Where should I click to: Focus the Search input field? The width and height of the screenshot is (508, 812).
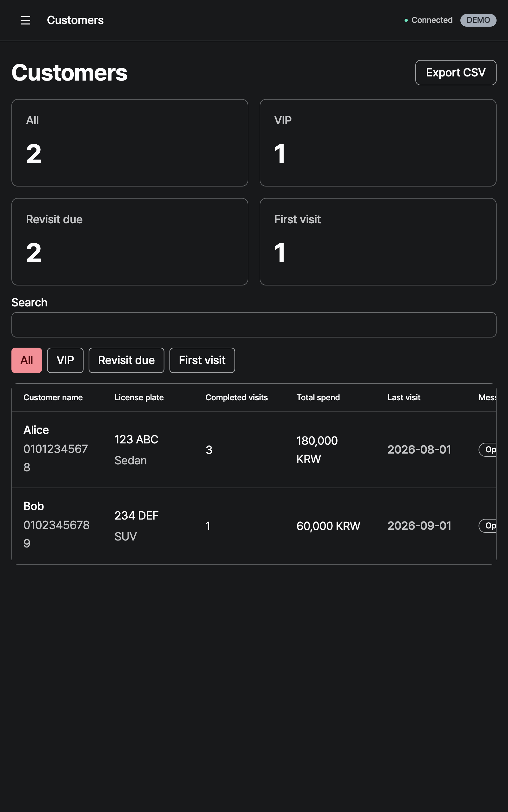click(x=254, y=325)
